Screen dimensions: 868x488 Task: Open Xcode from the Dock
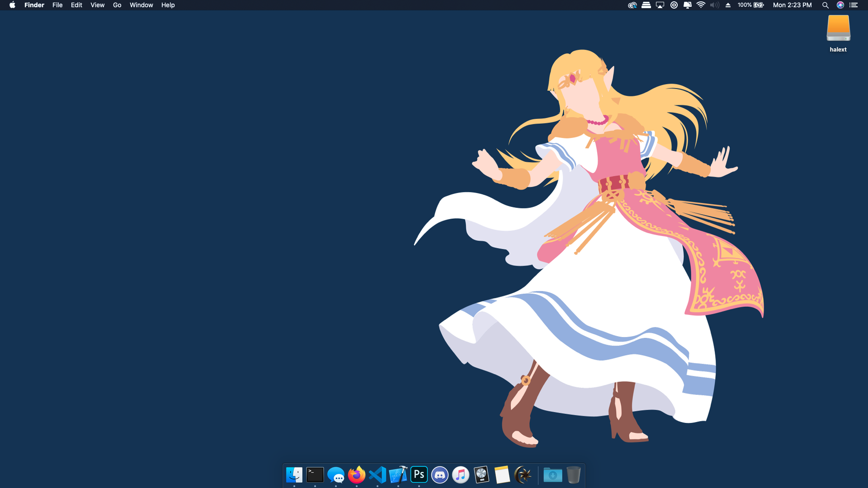coord(398,475)
